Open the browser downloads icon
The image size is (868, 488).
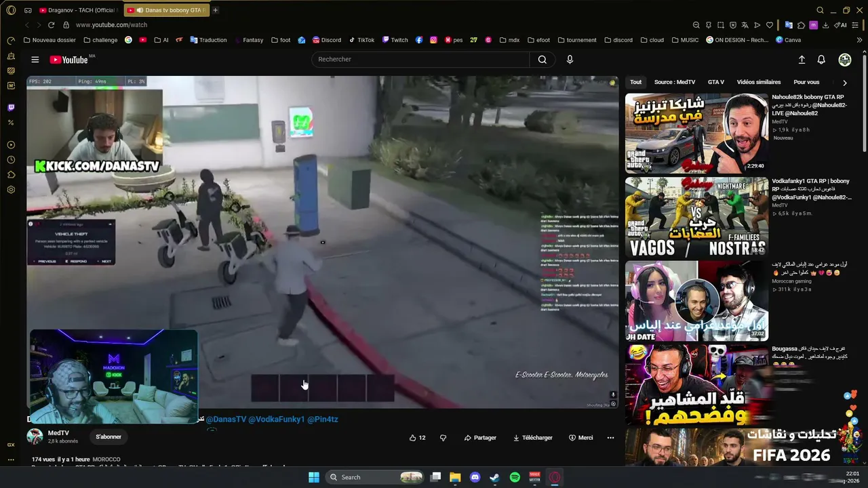(x=827, y=25)
